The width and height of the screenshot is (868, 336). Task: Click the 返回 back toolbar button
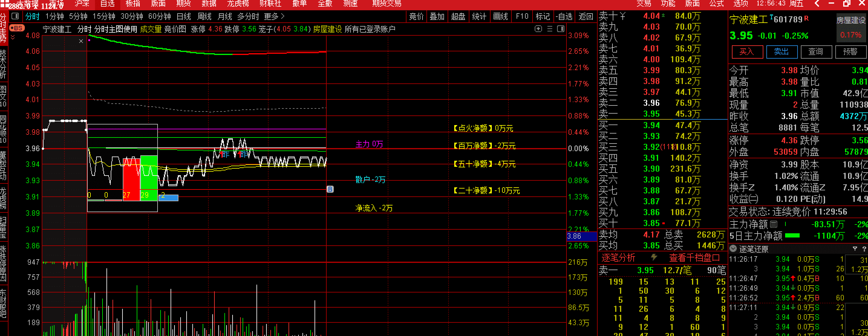pos(586,16)
